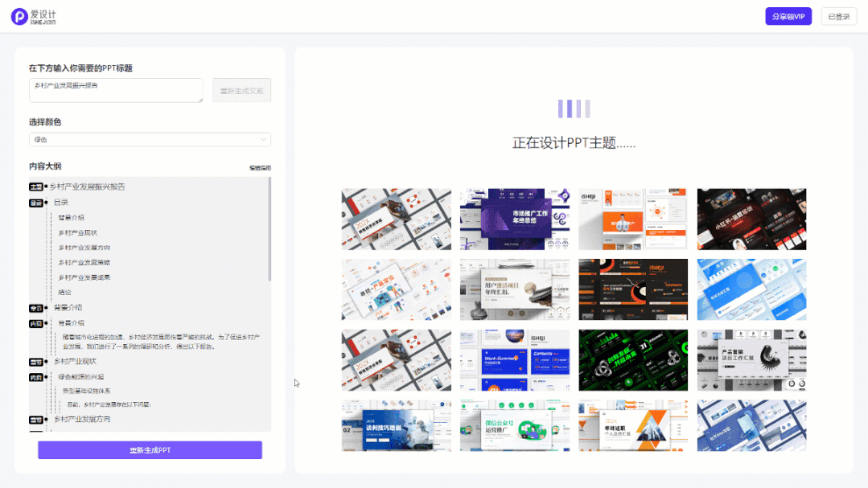This screenshot has height=488, width=868.
Task: Select the dark red 小红书 template
Action: (x=751, y=219)
